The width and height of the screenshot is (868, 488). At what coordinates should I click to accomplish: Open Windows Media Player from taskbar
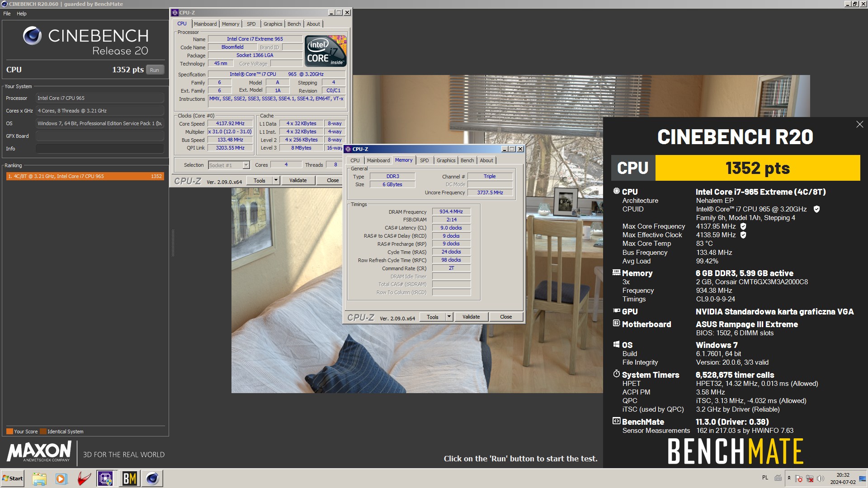61,479
